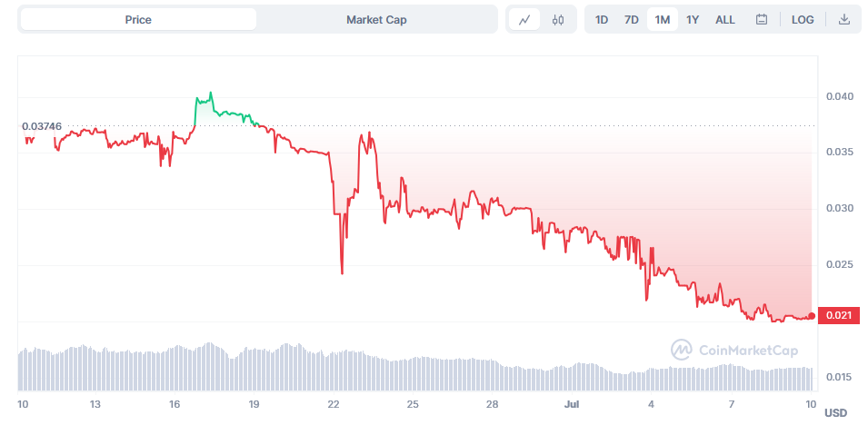Choose the 1Y time range
Viewport: 868px width, 425px height.
pos(693,20)
